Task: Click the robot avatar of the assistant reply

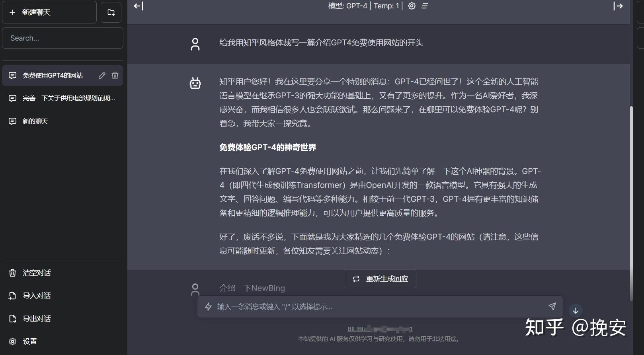Action: tap(195, 83)
